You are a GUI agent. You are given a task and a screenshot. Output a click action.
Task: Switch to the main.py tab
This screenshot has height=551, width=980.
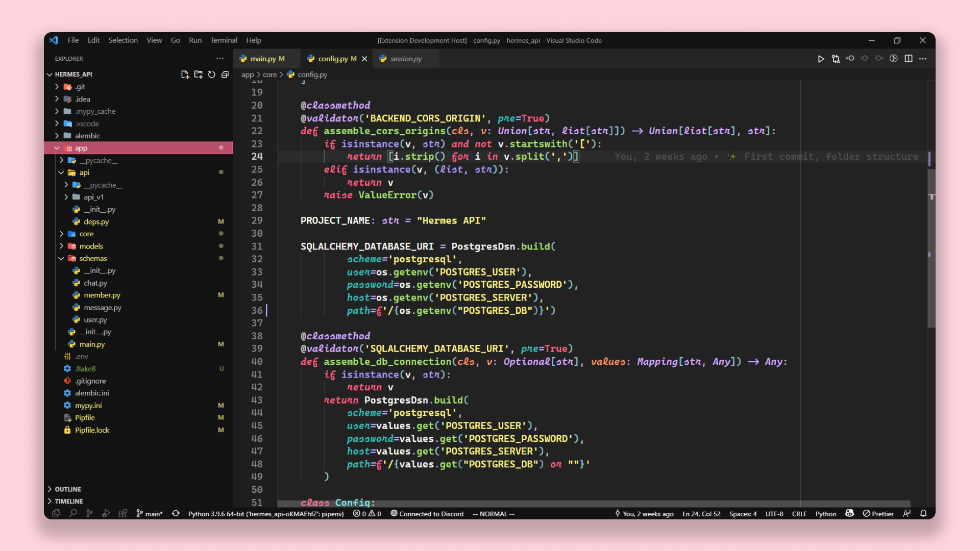263,59
